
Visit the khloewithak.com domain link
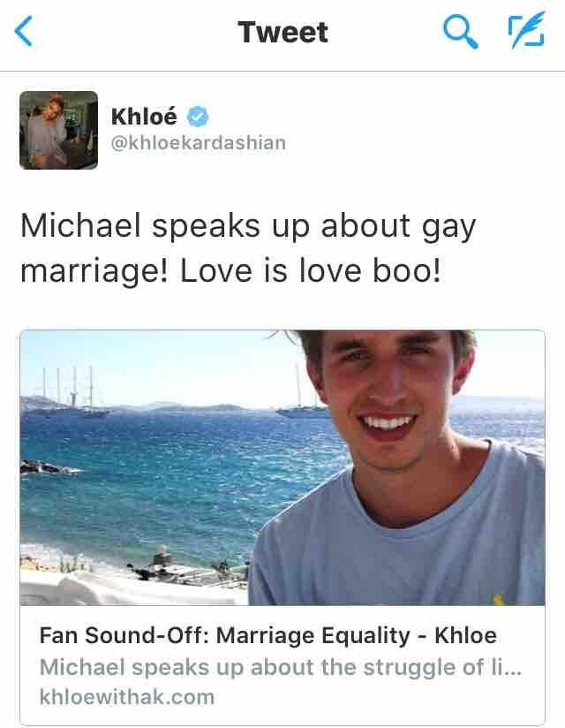[x=127, y=697]
